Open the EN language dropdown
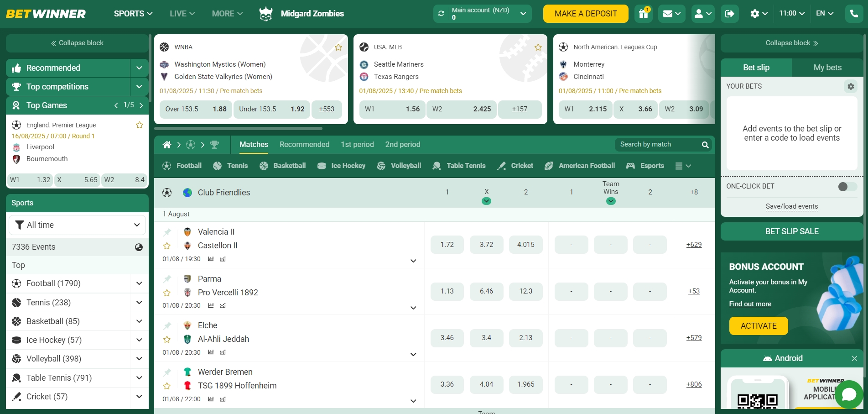The image size is (868, 414). tap(825, 14)
